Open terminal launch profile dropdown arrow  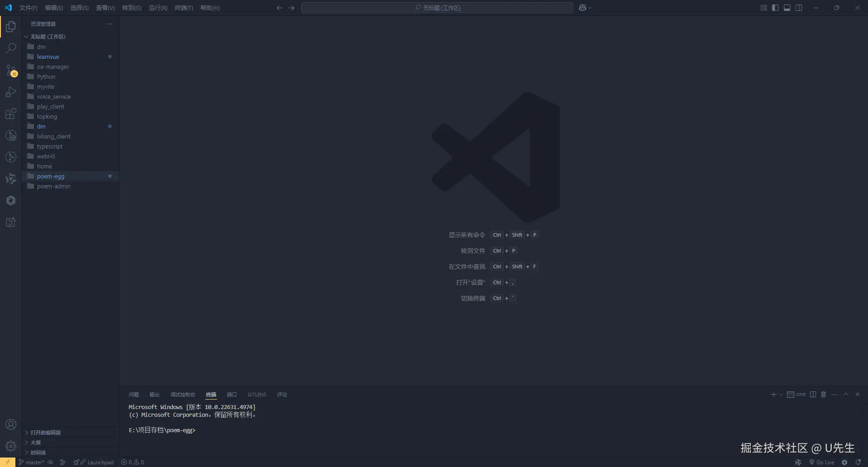click(x=781, y=395)
